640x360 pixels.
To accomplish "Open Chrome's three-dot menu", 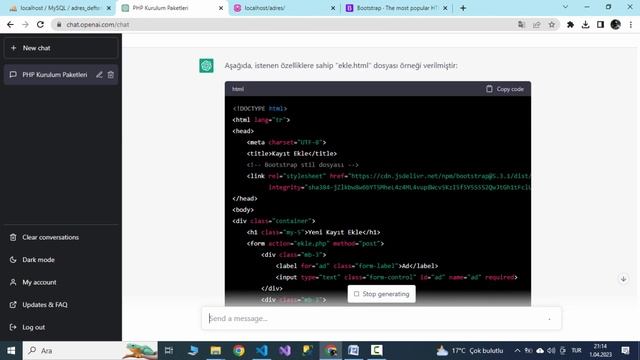I will pyautogui.click(x=631, y=24).
